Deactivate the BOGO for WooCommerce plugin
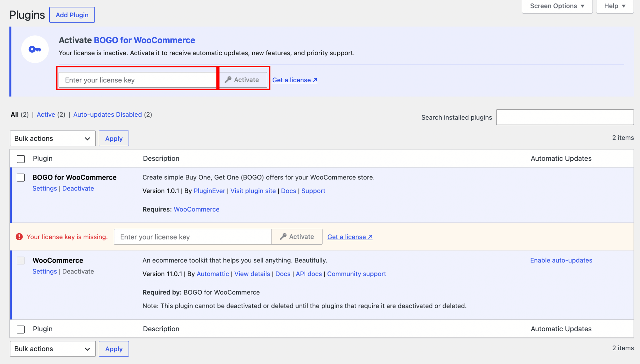This screenshot has height=364, width=640. click(x=78, y=188)
